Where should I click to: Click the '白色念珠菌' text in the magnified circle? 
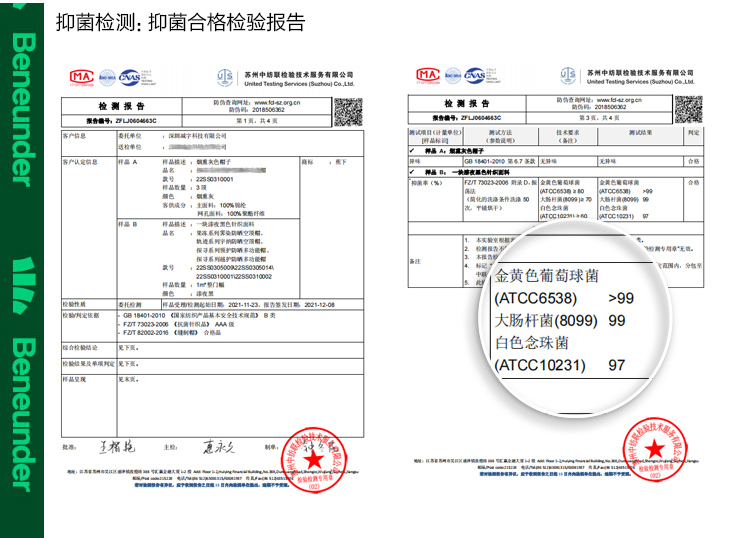coord(532,343)
